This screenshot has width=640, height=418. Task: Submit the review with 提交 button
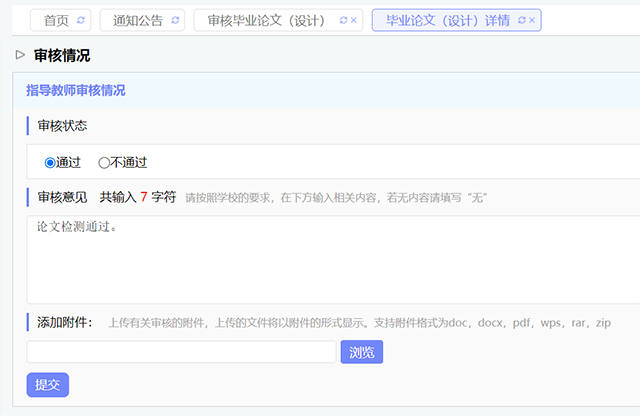tap(47, 384)
